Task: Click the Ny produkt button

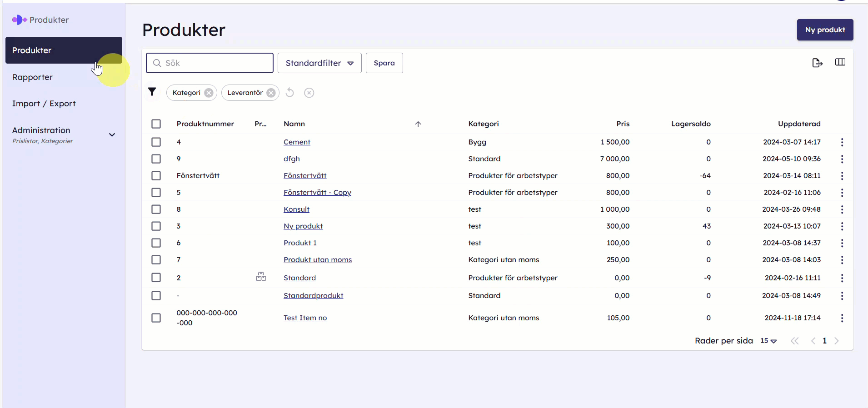Action: (x=825, y=30)
